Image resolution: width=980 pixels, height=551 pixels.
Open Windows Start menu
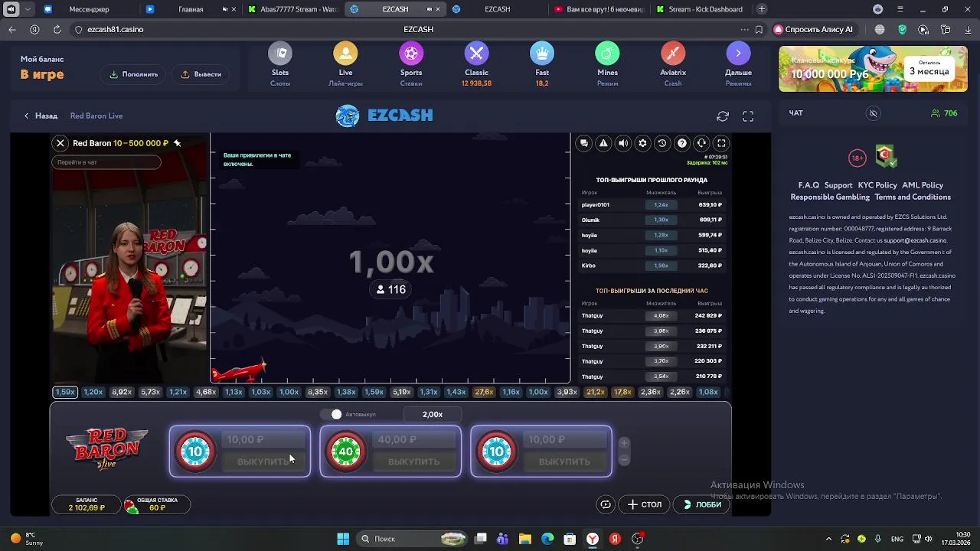pyautogui.click(x=343, y=539)
